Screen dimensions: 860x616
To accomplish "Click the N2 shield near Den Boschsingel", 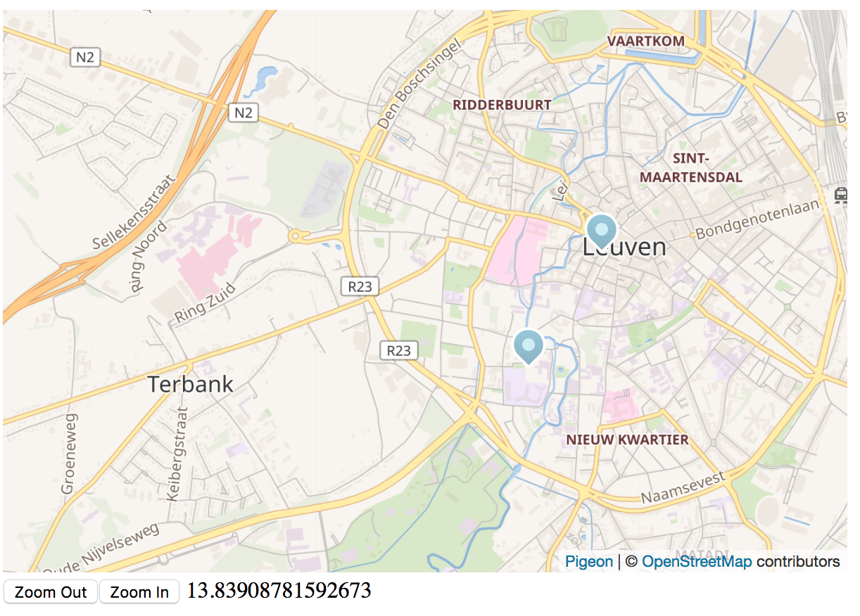I will pos(244,112).
